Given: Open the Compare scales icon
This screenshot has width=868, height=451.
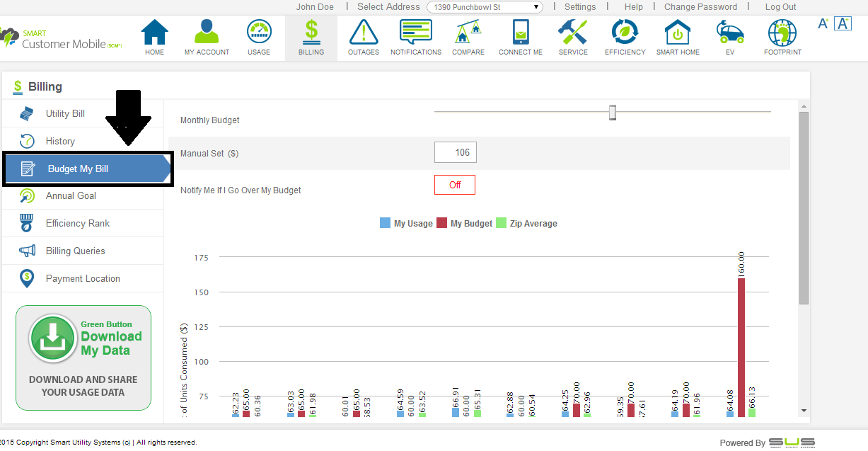Looking at the screenshot, I should click(468, 33).
